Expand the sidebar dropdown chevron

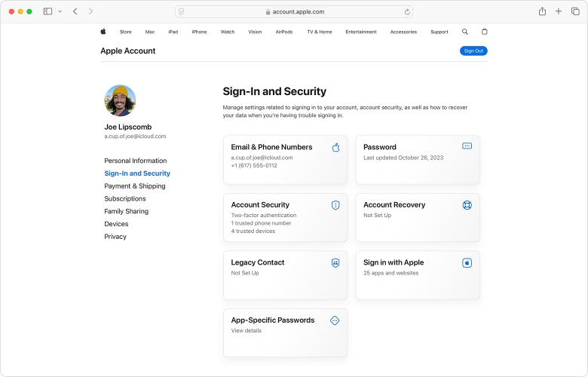click(x=60, y=11)
